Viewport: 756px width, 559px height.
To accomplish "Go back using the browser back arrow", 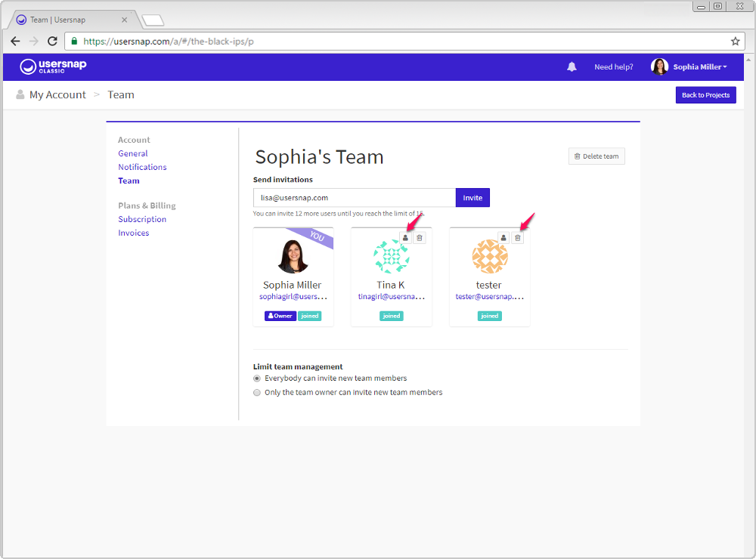I will click(15, 42).
